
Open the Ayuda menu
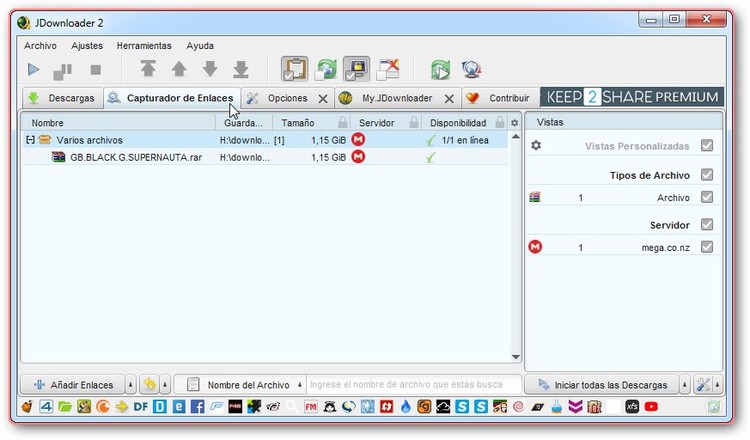[x=200, y=45]
